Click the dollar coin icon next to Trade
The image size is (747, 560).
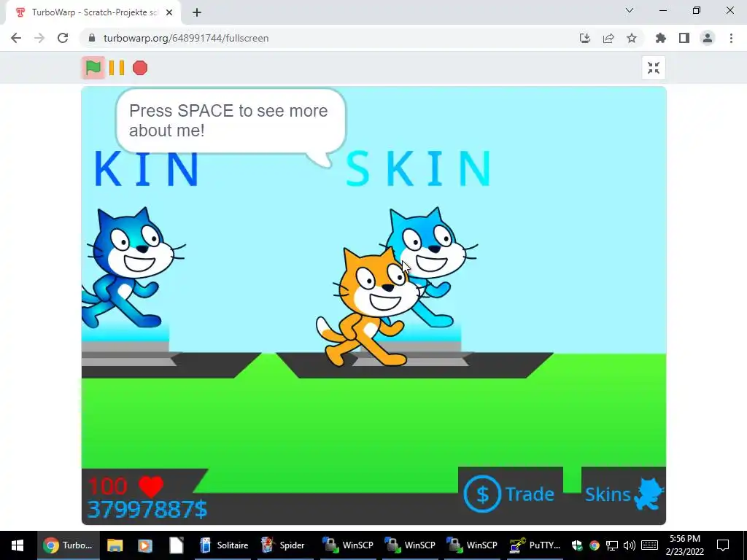pyautogui.click(x=482, y=494)
